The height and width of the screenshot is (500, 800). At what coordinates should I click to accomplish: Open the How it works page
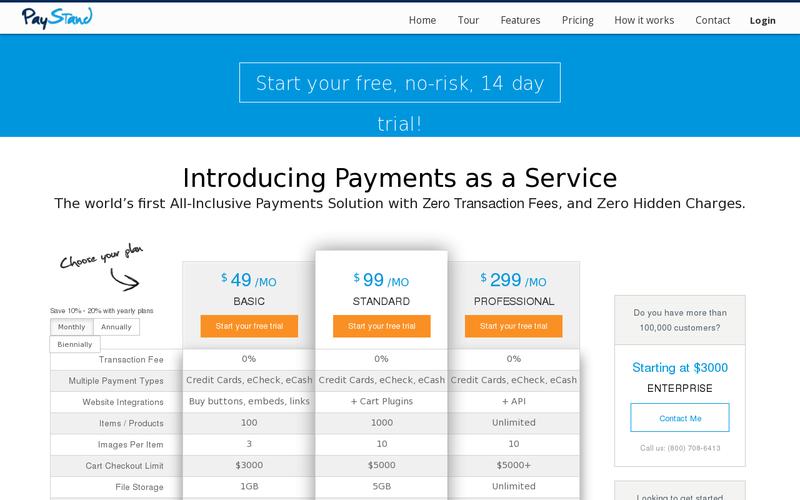pyautogui.click(x=644, y=20)
